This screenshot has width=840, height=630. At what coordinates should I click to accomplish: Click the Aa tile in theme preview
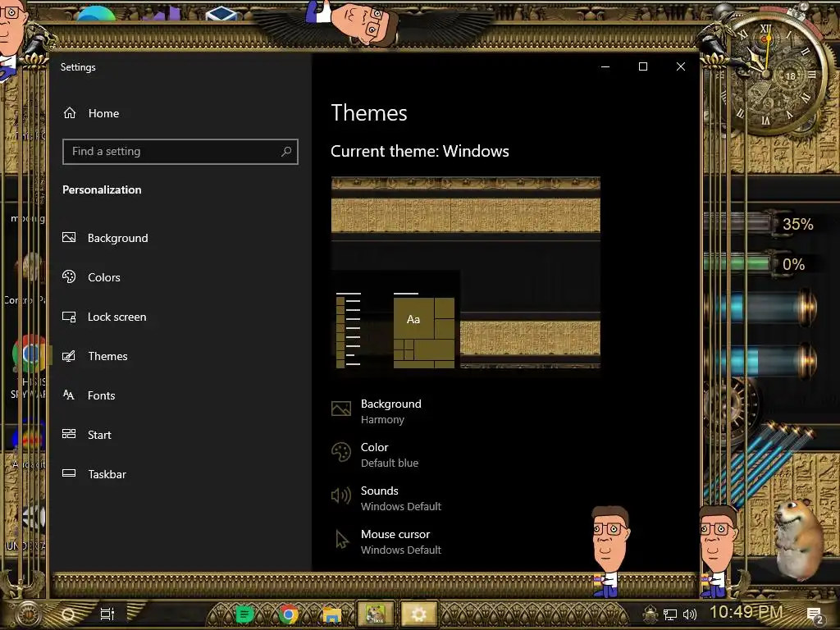click(413, 319)
